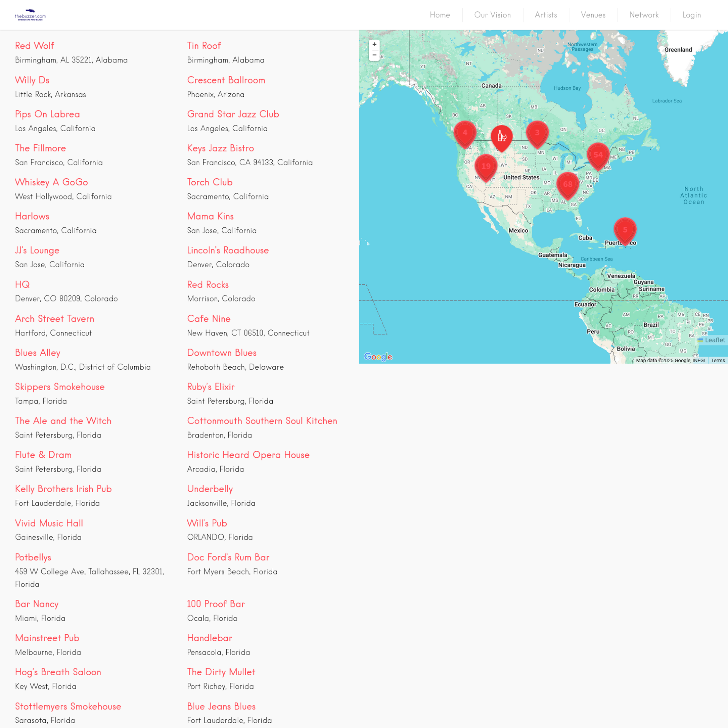
Task: Select the Red Rocks venue
Action: (x=208, y=285)
